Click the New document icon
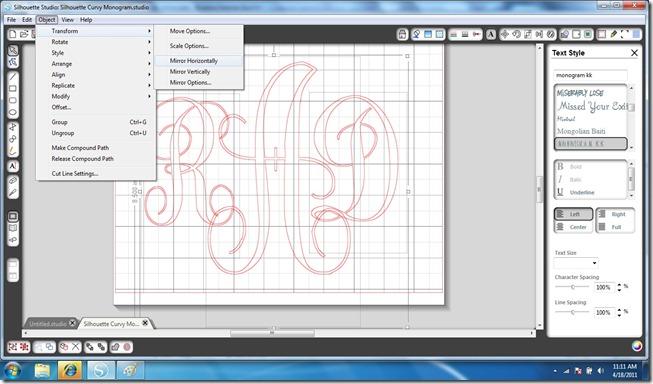The height and width of the screenshot is (384, 653). point(13,34)
